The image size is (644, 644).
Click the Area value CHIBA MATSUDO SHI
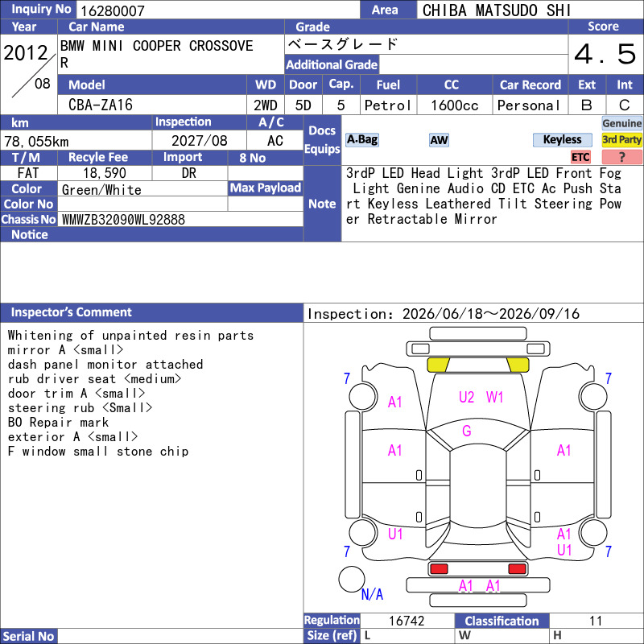(497, 10)
